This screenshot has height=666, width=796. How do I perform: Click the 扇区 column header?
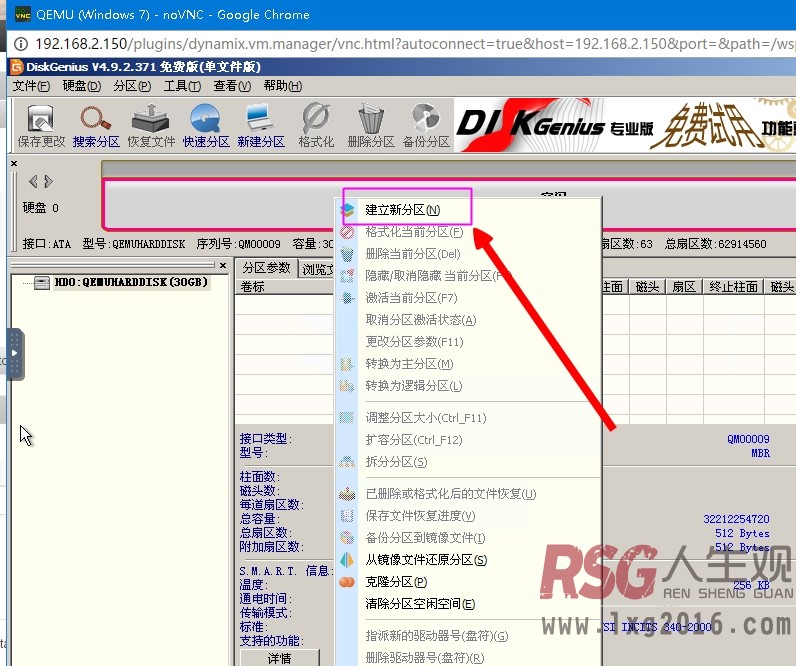tap(684, 287)
